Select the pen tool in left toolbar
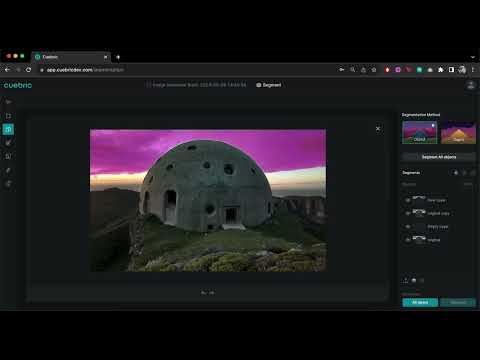 (9, 170)
